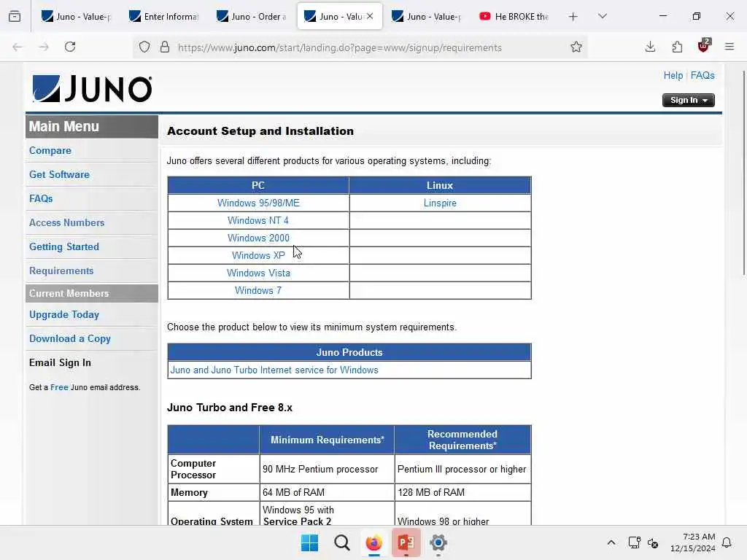Open tracking protection shield icon
This screenshot has height=560, width=747.
coord(144,47)
